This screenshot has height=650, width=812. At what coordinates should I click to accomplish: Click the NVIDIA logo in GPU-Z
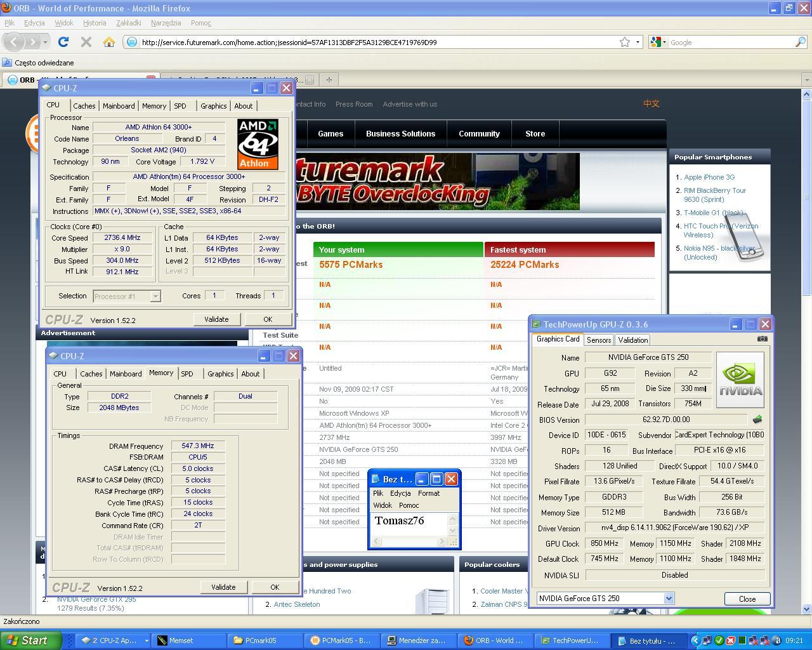pyautogui.click(x=740, y=380)
